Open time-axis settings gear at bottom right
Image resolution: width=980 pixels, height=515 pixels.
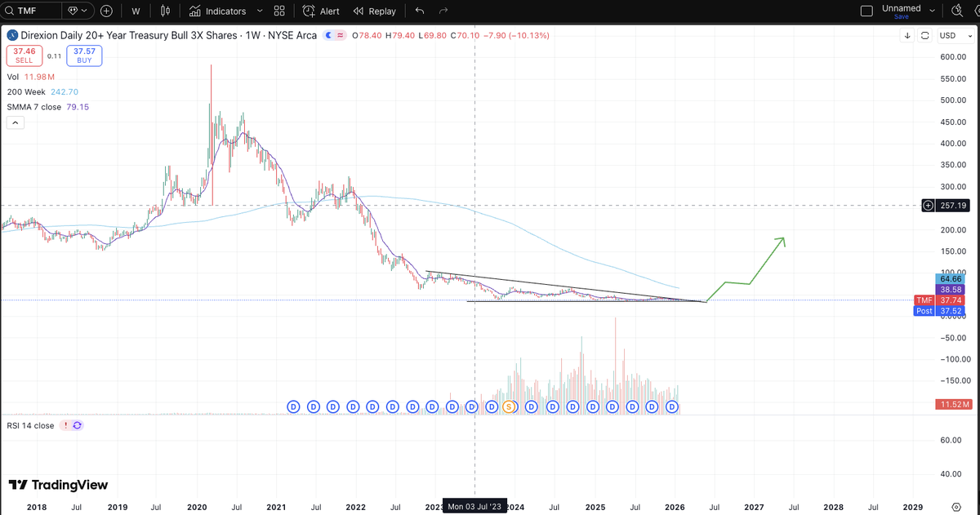pyautogui.click(x=956, y=507)
